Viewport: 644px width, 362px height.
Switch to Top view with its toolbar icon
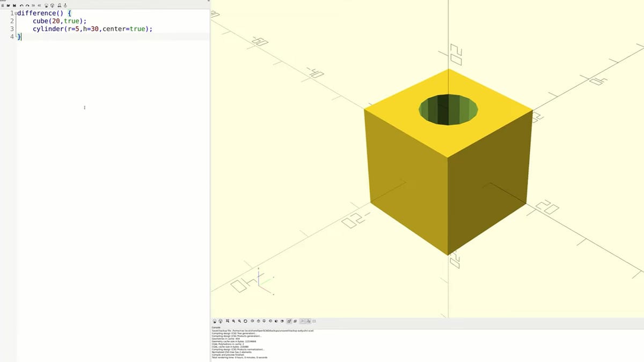[x=258, y=321]
